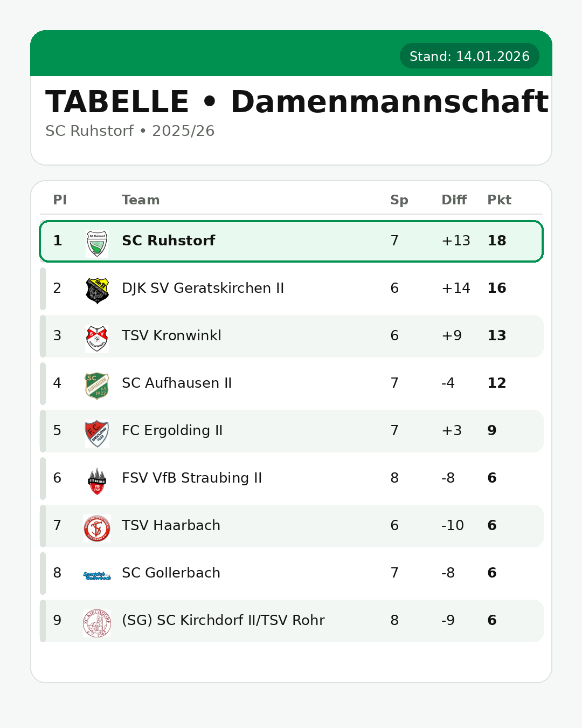Click the TABELLE Damenmannschaft heading
Screen dimensions: 582x728
(x=296, y=102)
